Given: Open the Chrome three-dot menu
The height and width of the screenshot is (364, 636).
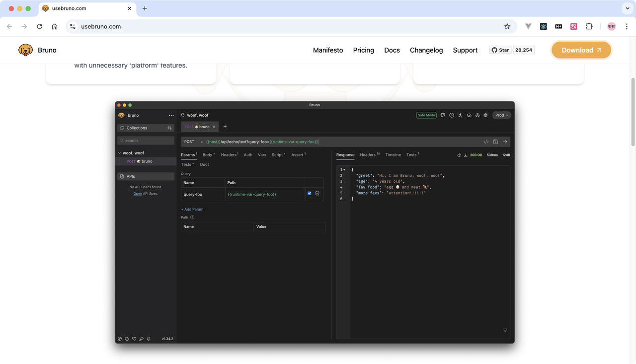Looking at the screenshot, I should [627, 26].
